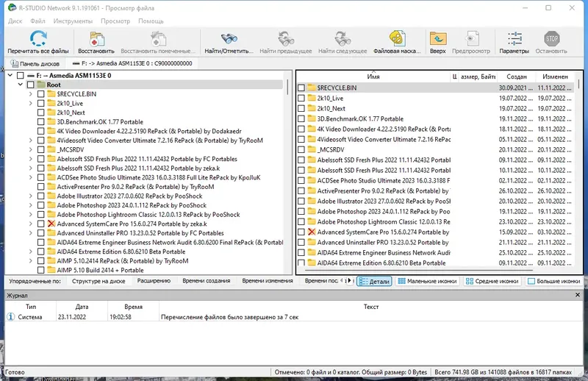Click Найти предыдущее toolbar icon
This screenshot has width=588, height=381.
[x=286, y=38]
